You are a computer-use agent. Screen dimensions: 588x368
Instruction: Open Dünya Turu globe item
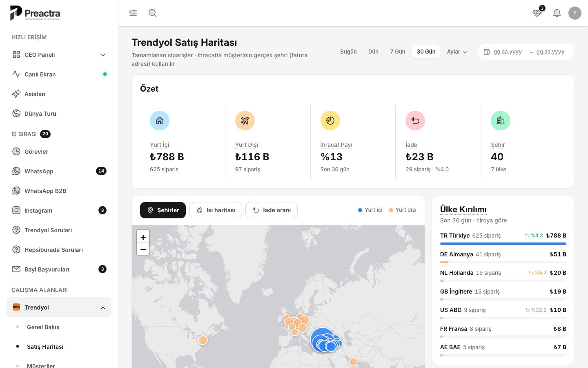tap(16, 114)
